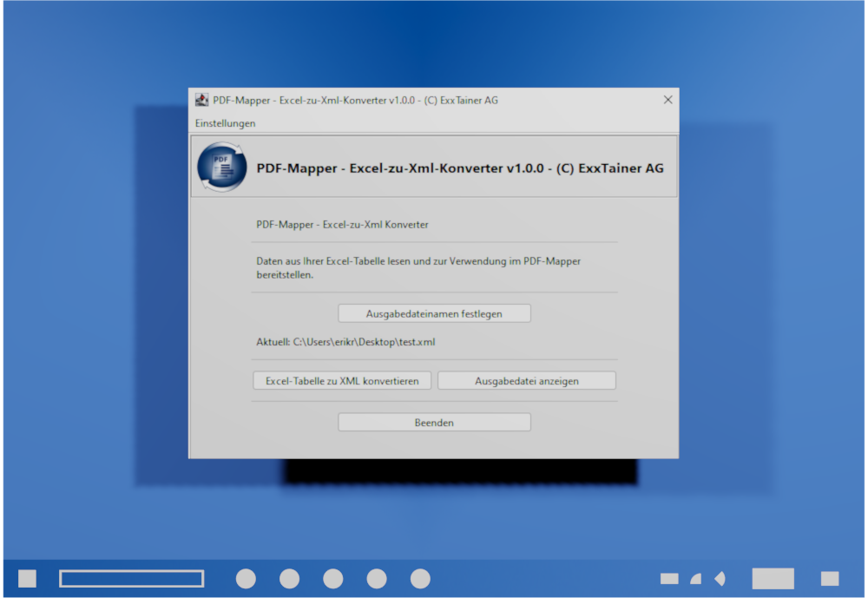Open the Start button on taskbar
The height and width of the screenshot is (598, 868).
point(27,579)
